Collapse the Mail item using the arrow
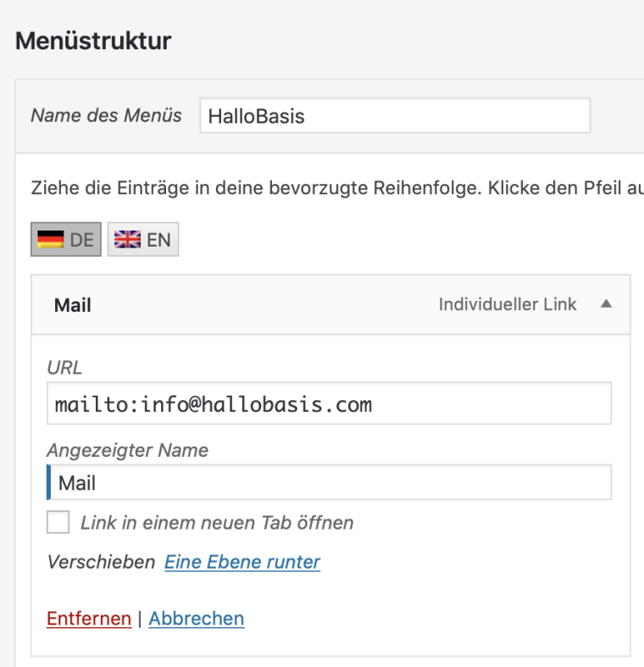Screen dimensions: 644x667 point(606,304)
